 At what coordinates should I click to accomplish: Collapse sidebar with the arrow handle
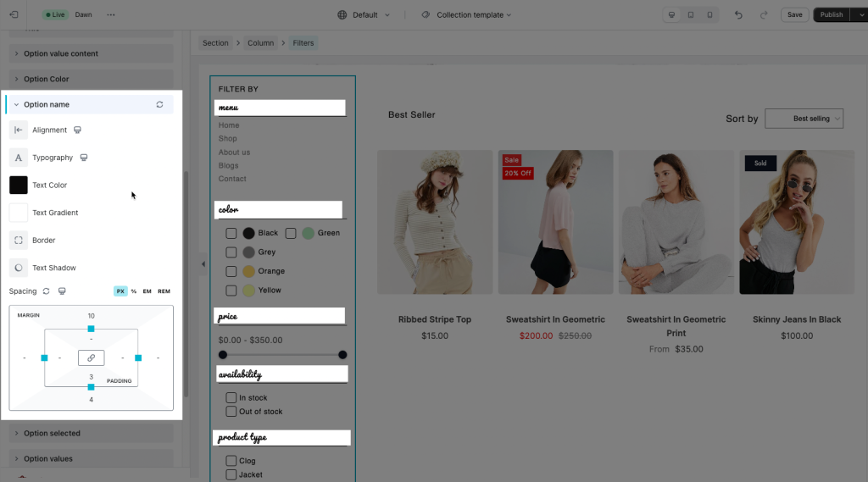tap(203, 264)
